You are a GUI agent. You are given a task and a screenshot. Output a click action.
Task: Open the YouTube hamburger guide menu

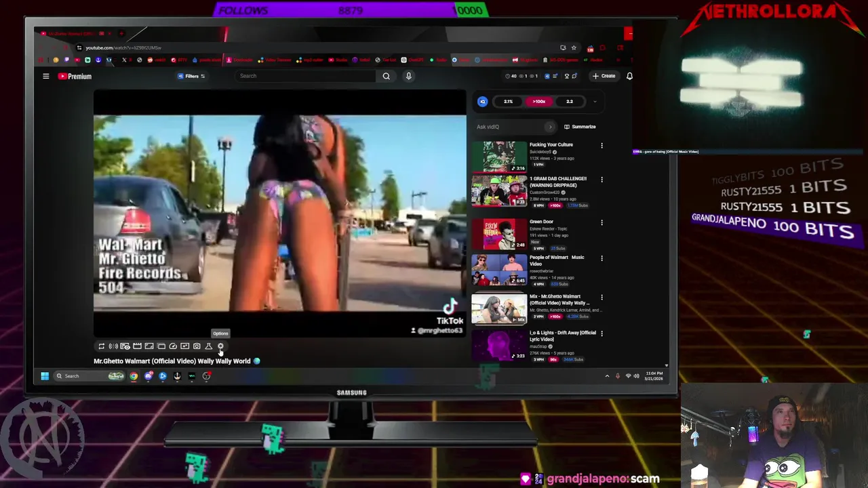point(45,76)
